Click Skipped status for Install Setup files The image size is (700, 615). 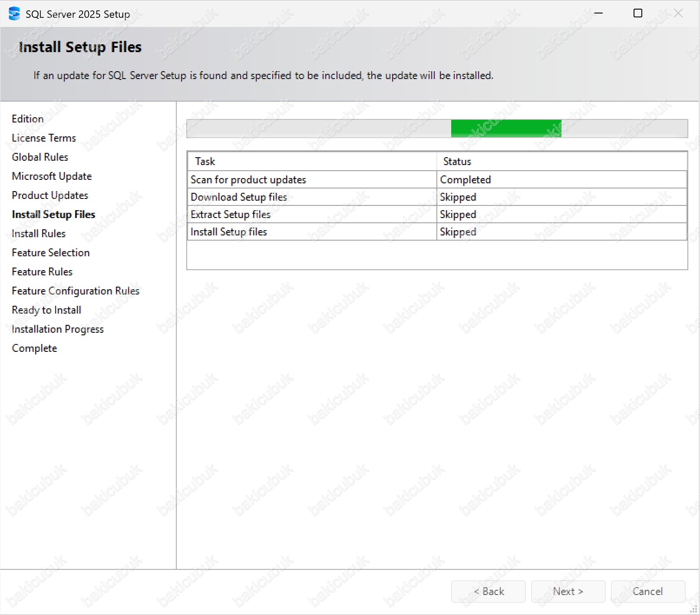tap(562, 232)
